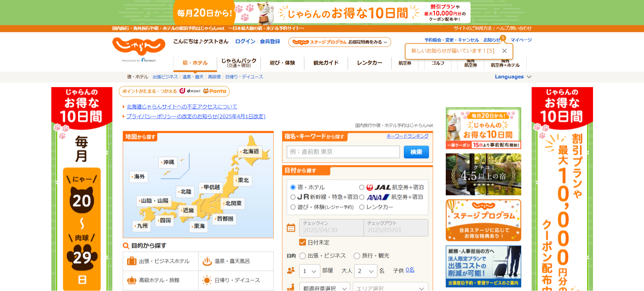Open the adults count dropdown

(366, 271)
